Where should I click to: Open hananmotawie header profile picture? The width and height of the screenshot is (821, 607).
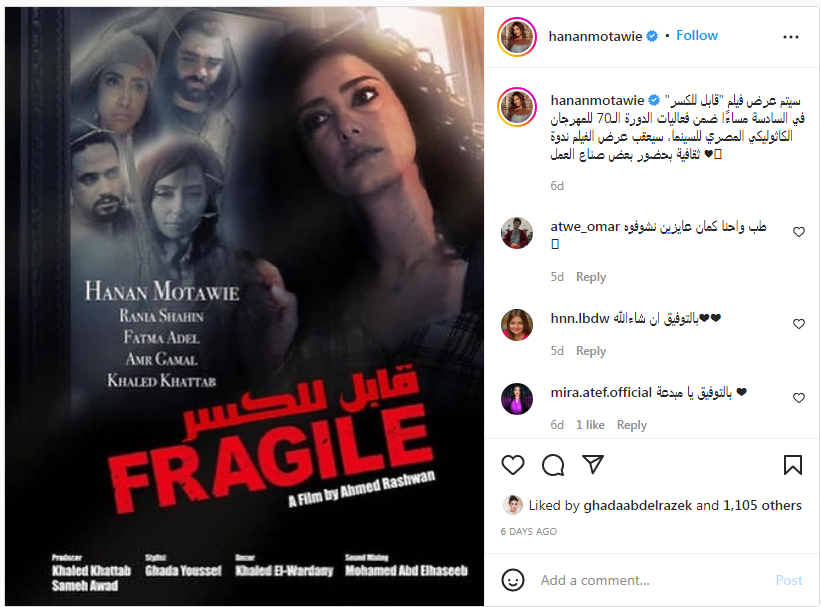(517, 37)
